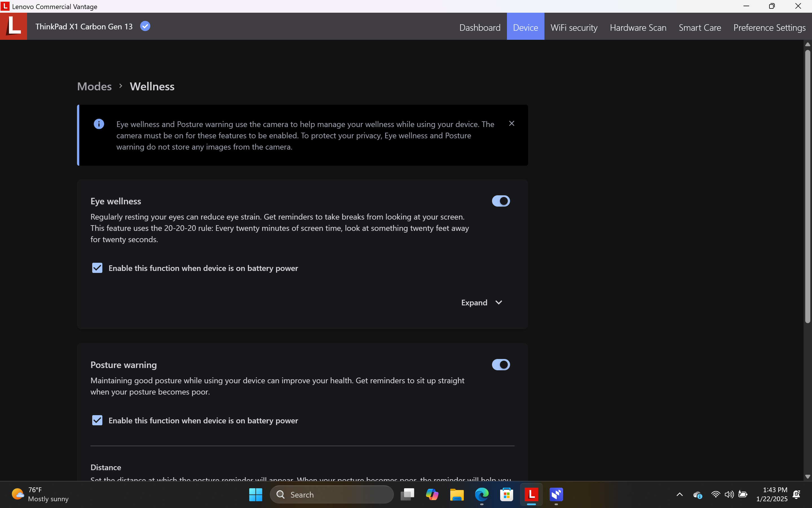Open the clock and date flyout
812x508 pixels.
coord(772,494)
